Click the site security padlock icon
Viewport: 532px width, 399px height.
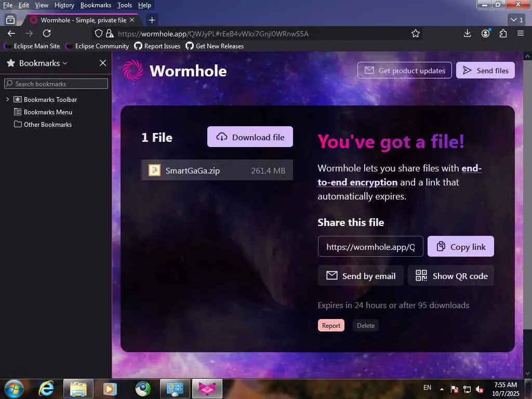click(109, 33)
